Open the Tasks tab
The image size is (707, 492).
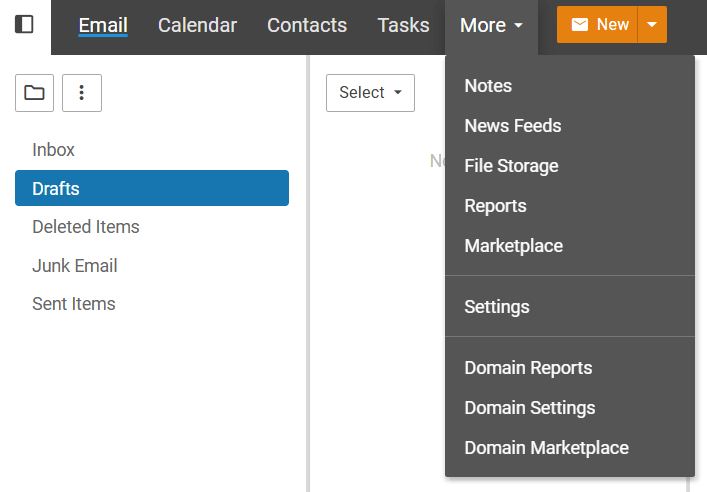coord(403,26)
